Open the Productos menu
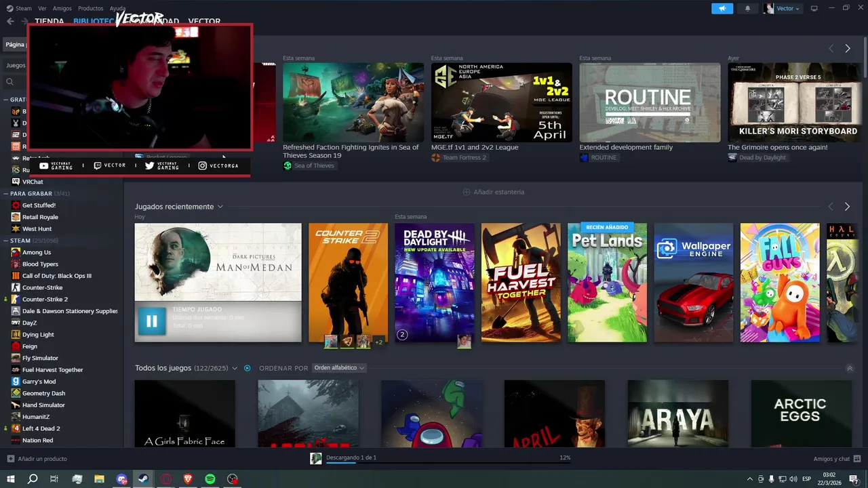 click(x=90, y=8)
